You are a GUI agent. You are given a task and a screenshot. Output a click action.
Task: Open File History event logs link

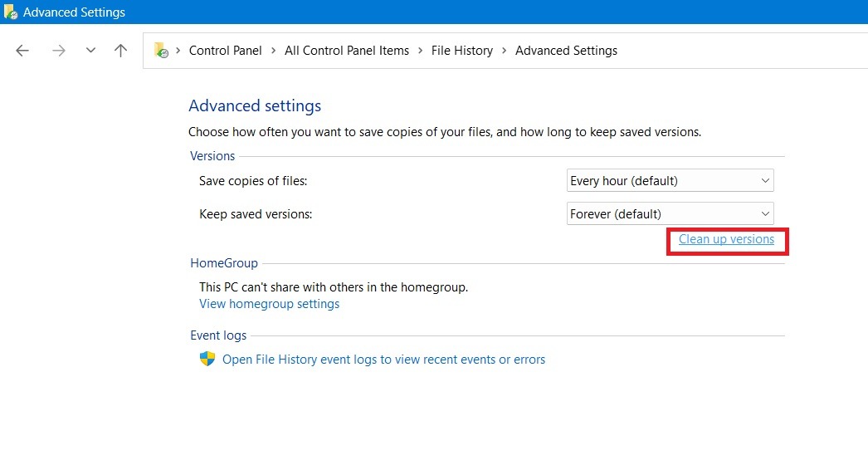point(383,360)
